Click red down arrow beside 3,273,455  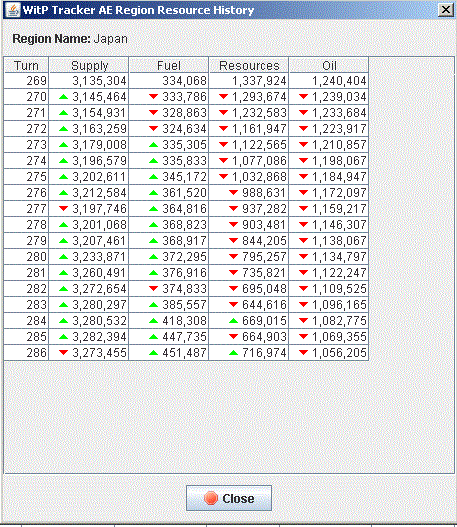(x=63, y=353)
